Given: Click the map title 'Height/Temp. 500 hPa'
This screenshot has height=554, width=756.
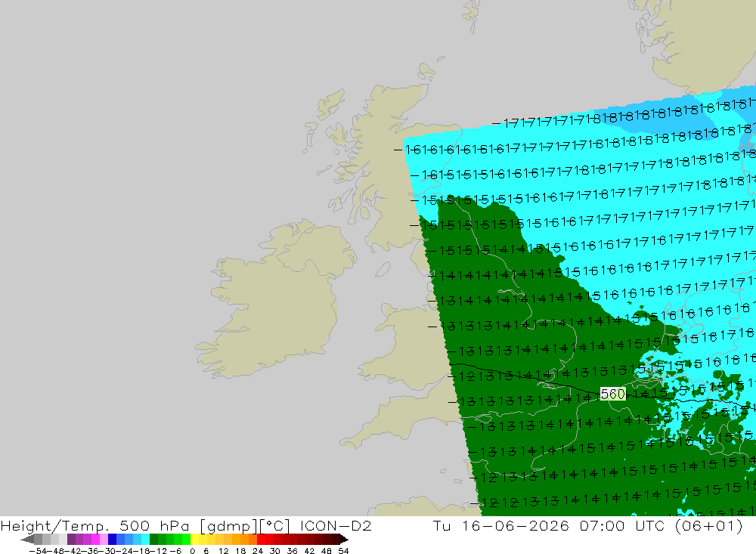Looking at the screenshot, I should [95, 525].
